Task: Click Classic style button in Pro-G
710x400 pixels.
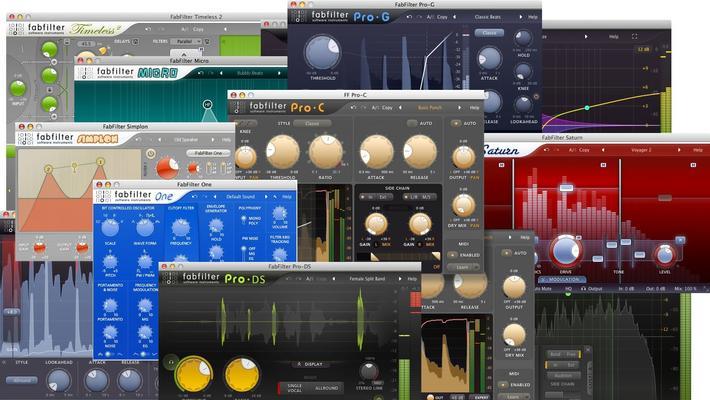Action: point(489,33)
